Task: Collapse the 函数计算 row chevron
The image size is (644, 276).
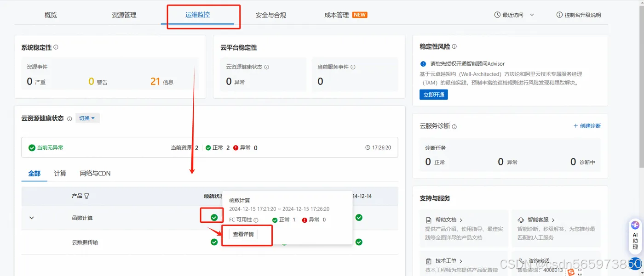Action: [32, 218]
